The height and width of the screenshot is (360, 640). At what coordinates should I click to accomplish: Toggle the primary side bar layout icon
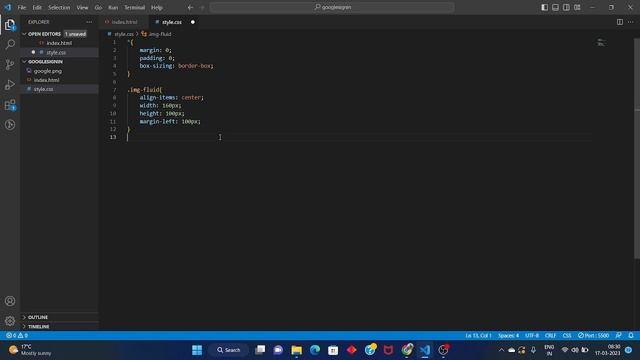click(x=544, y=7)
